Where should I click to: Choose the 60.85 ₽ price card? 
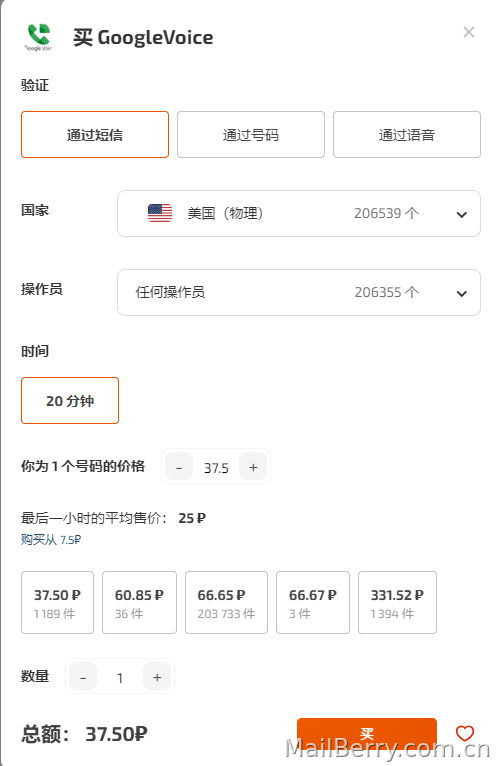[139, 602]
